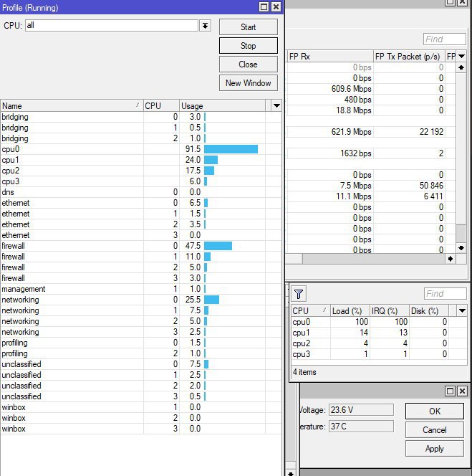Select the dns row in Profile
This screenshot has height=476, width=472.
click(141, 192)
